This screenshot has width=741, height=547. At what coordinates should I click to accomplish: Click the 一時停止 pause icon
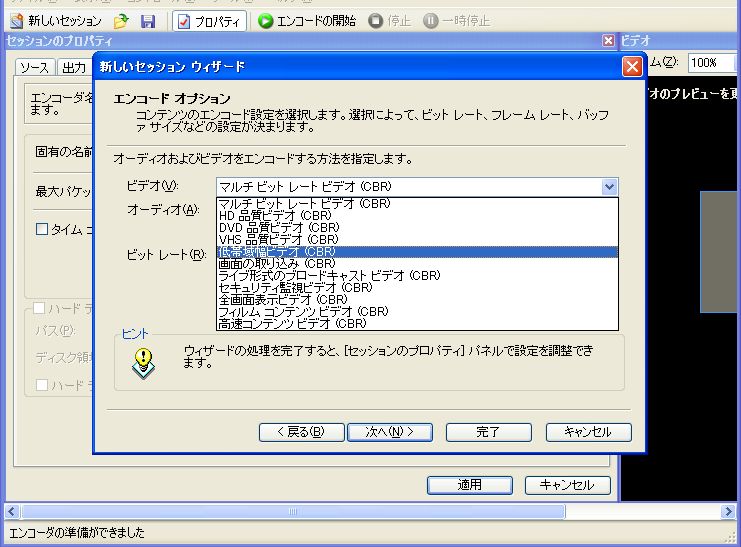pos(432,21)
